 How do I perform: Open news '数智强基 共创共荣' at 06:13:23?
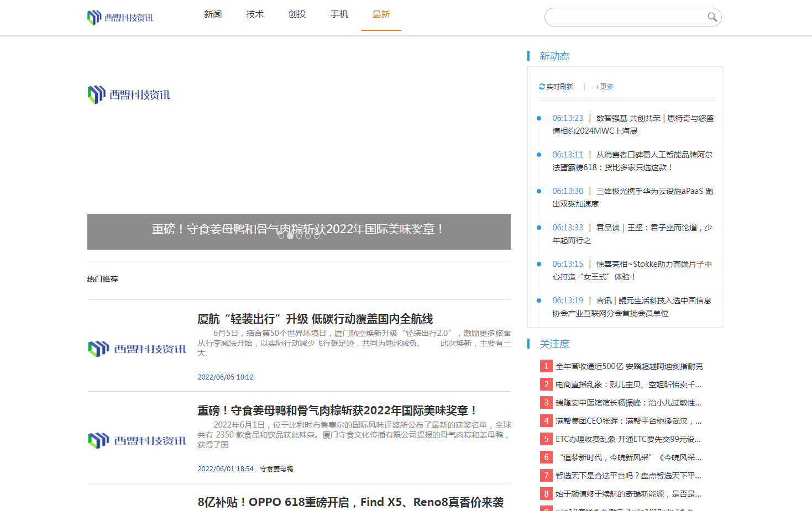tap(633, 124)
